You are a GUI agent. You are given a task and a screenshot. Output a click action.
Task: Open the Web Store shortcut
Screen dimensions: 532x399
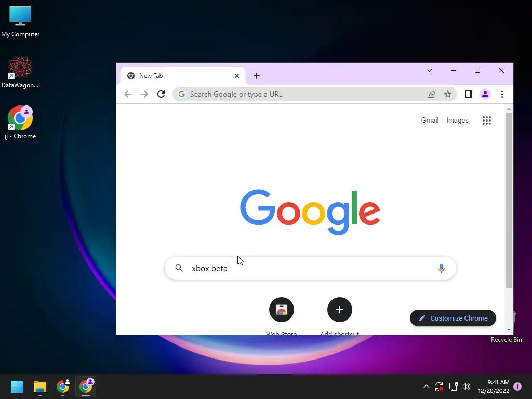pos(281,310)
